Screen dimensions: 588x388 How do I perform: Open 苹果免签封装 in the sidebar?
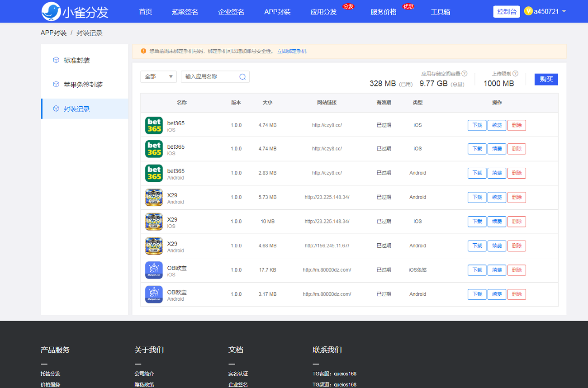point(83,85)
